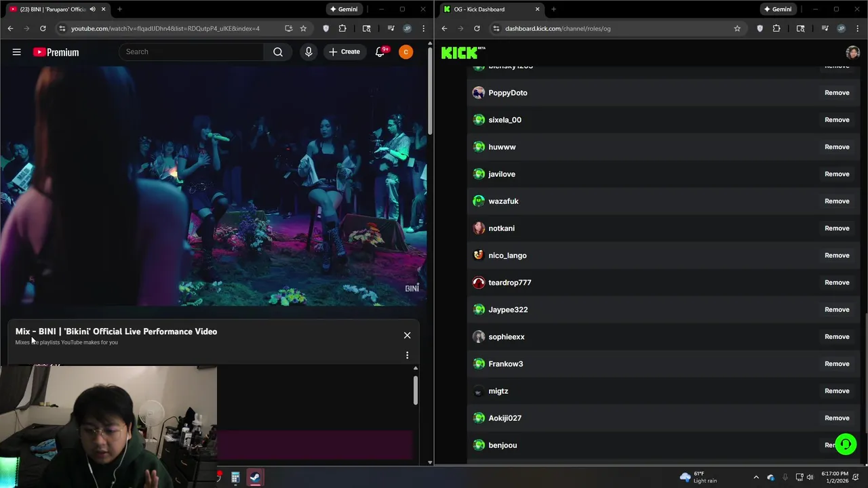This screenshot has width=868, height=488.
Task: Open the weather widget showing Light rain
Action: pos(698,477)
